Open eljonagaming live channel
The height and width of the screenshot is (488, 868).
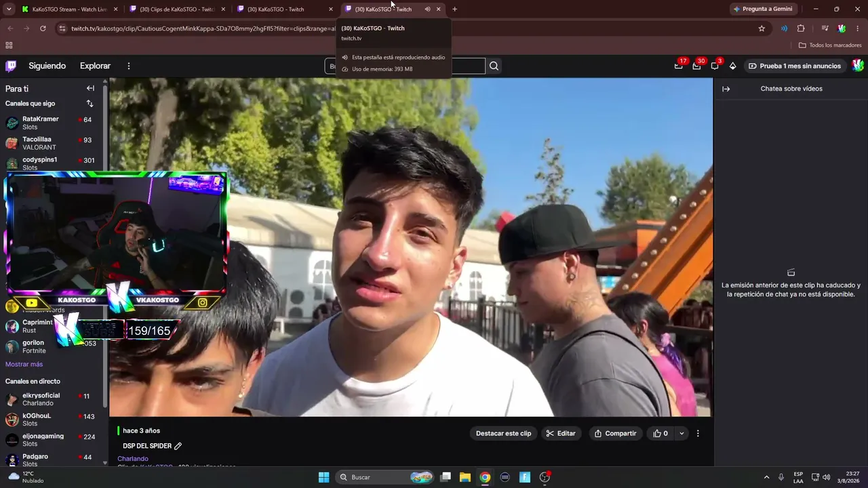[x=52, y=440]
